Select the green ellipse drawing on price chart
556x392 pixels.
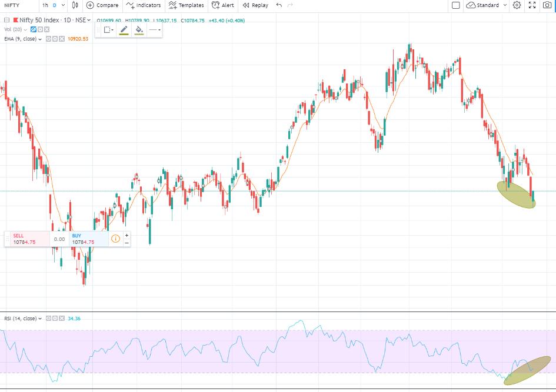[516, 194]
